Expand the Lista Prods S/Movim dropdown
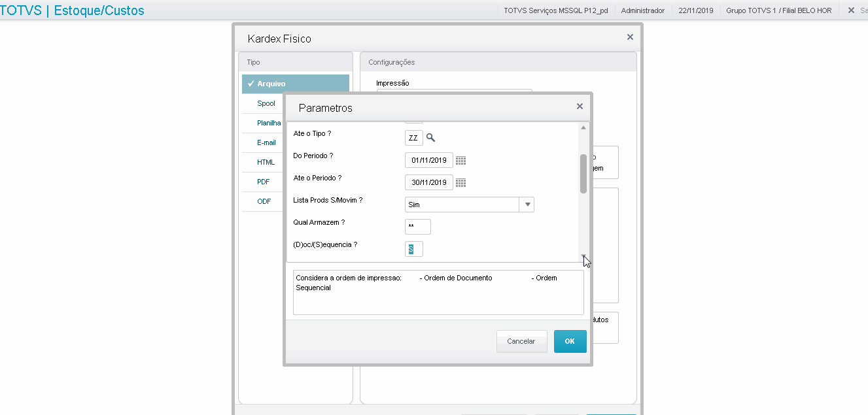The image size is (868, 415). tap(527, 205)
